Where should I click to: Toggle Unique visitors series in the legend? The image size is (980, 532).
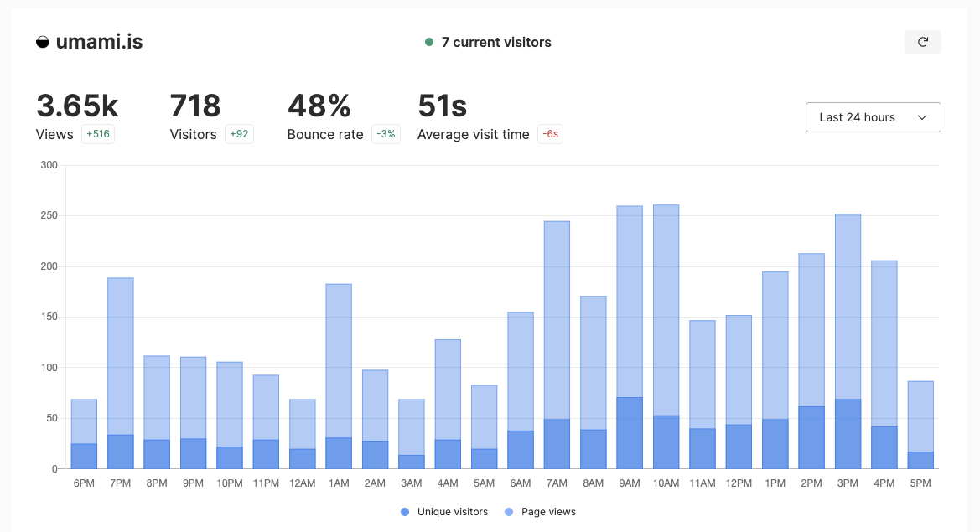(x=443, y=511)
